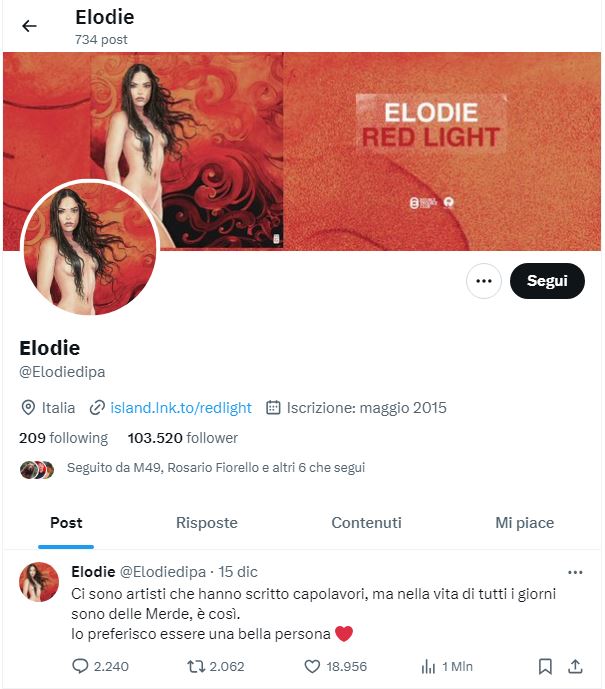Bookmark the 15 dic tweet
The width and height of the screenshot is (605, 689).
click(545, 667)
